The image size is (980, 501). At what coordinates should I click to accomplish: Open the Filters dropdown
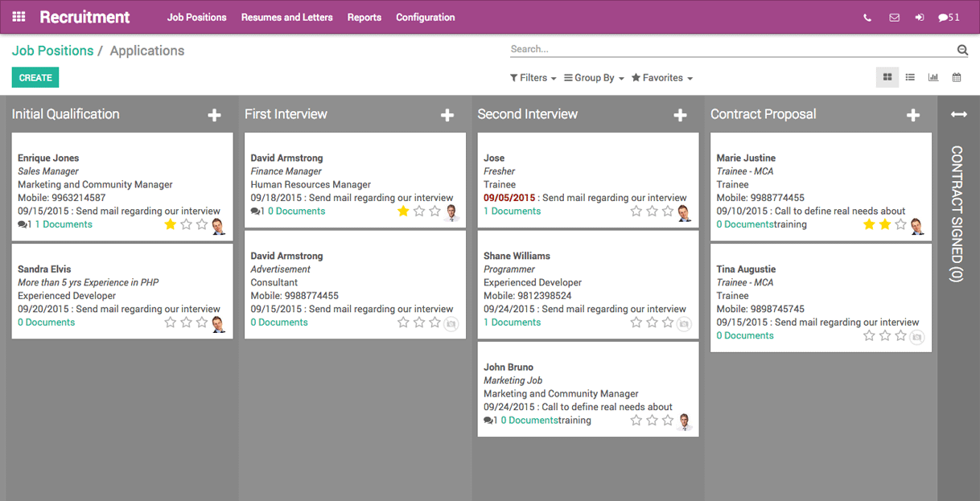[x=532, y=77]
